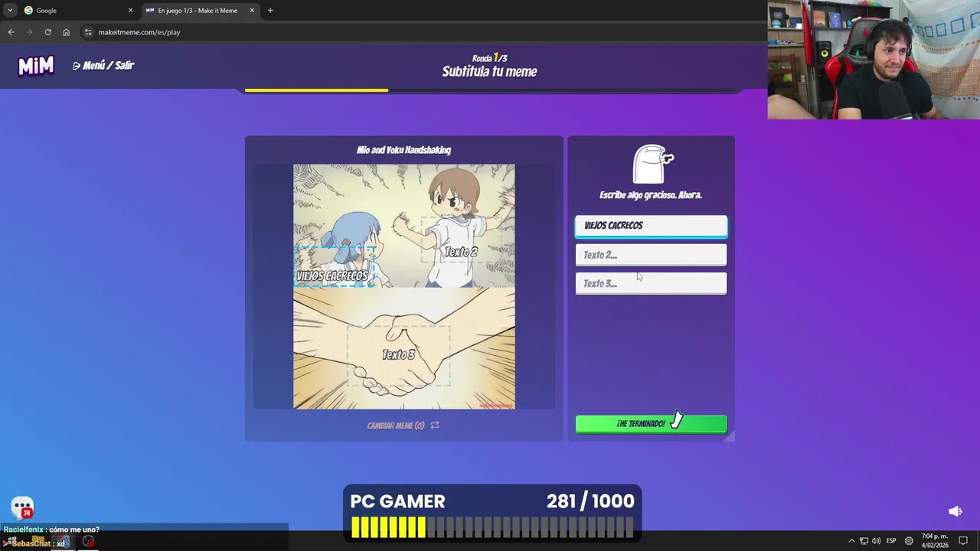
Task: Open Menú / Salir
Action: pos(103,66)
